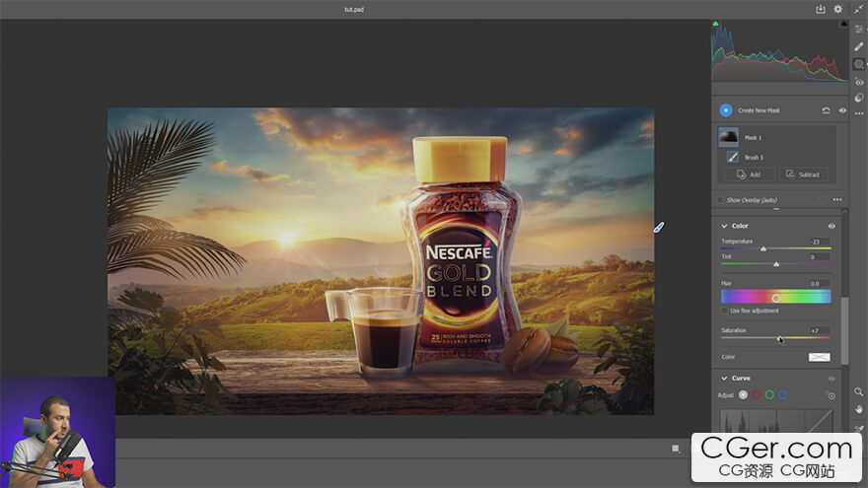
Task: Select the blue curve channel
Action: tap(783, 395)
